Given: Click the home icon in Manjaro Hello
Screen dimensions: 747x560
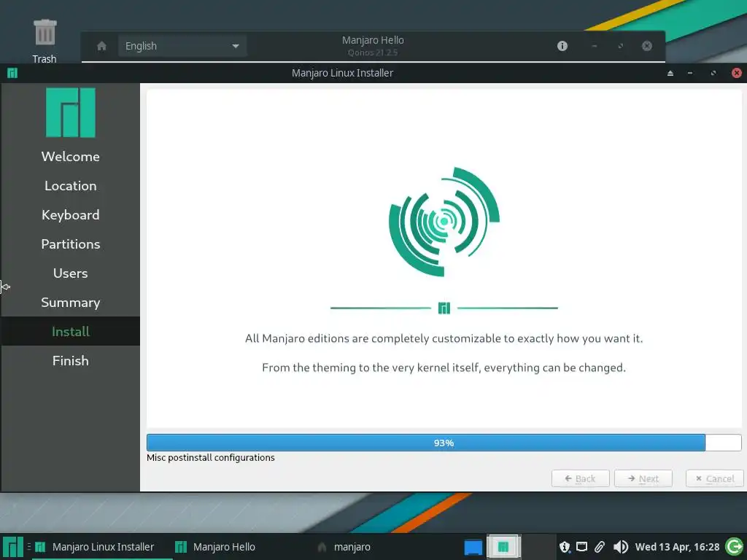Looking at the screenshot, I should pos(101,46).
